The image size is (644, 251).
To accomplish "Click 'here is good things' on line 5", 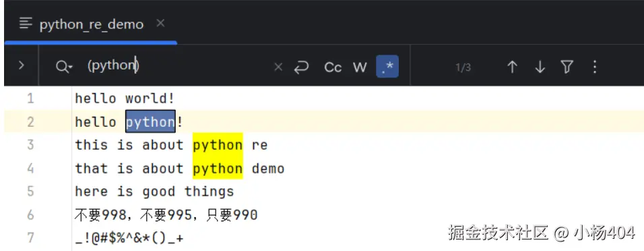I will pyautogui.click(x=154, y=192).
